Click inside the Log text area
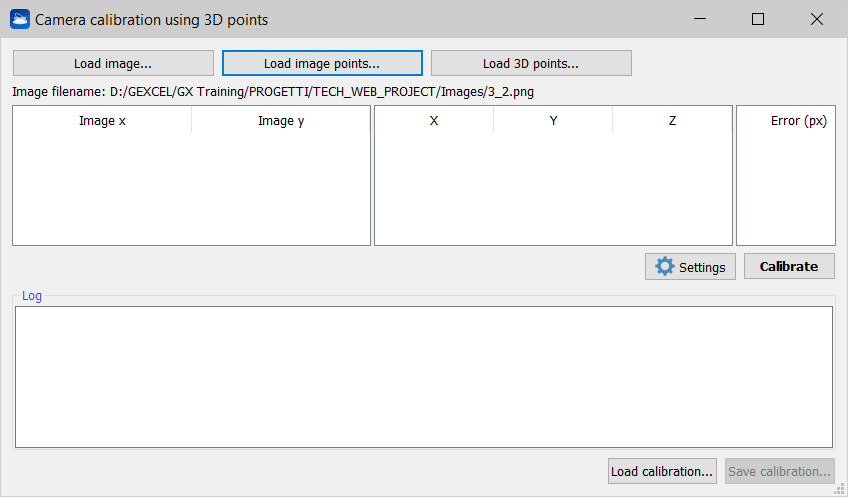This screenshot has width=848, height=497. [x=424, y=376]
